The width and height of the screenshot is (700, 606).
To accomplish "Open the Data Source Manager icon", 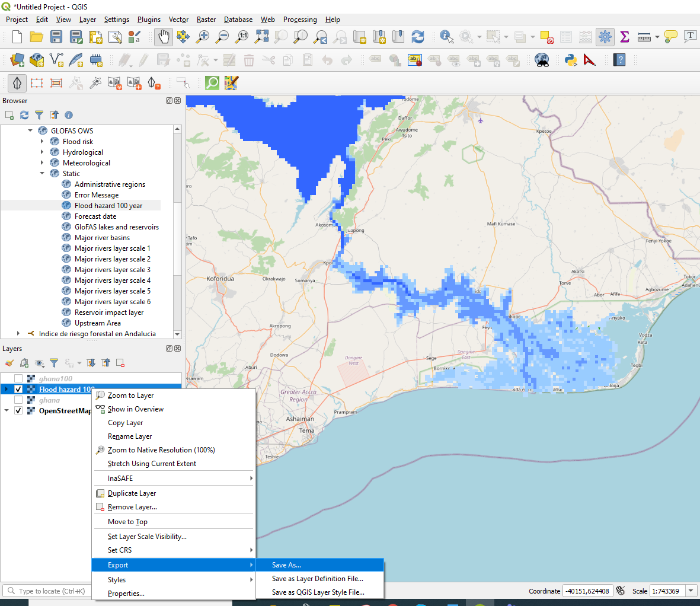I will pos(17,59).
